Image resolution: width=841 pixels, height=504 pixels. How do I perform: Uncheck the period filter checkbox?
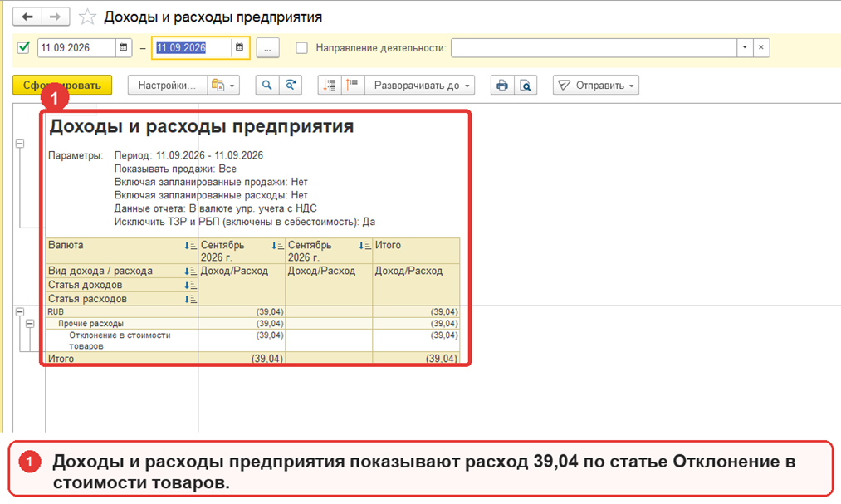[x=23, y=47]
